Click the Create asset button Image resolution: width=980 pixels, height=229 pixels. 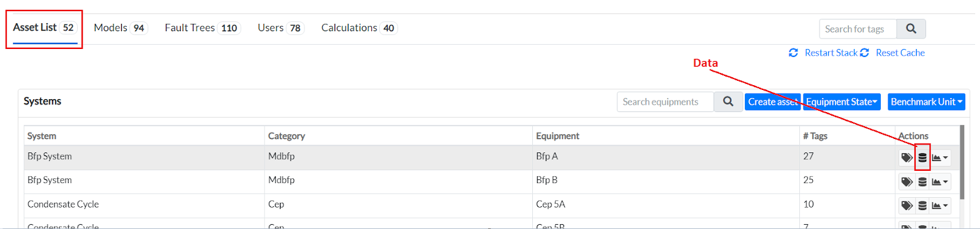[x=772, y=102]
